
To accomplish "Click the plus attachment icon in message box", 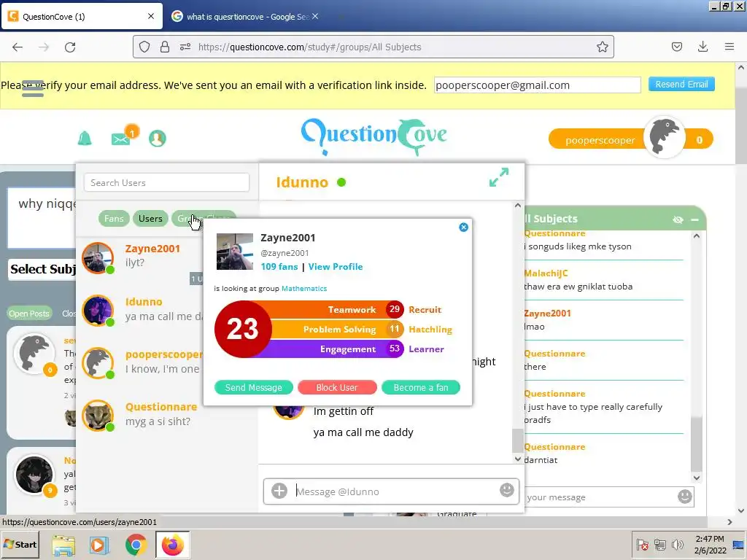I will click(x=279, y=491).
